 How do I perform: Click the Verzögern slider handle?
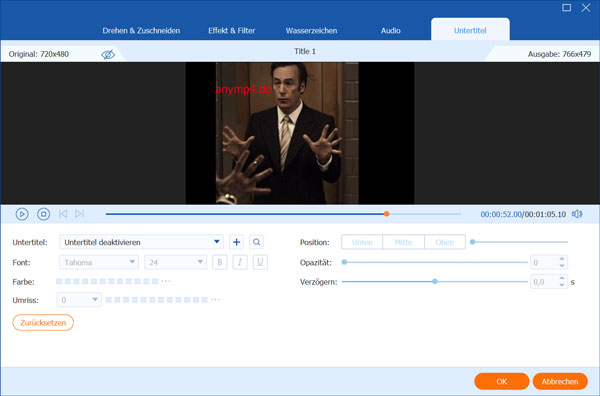point(435,282)
